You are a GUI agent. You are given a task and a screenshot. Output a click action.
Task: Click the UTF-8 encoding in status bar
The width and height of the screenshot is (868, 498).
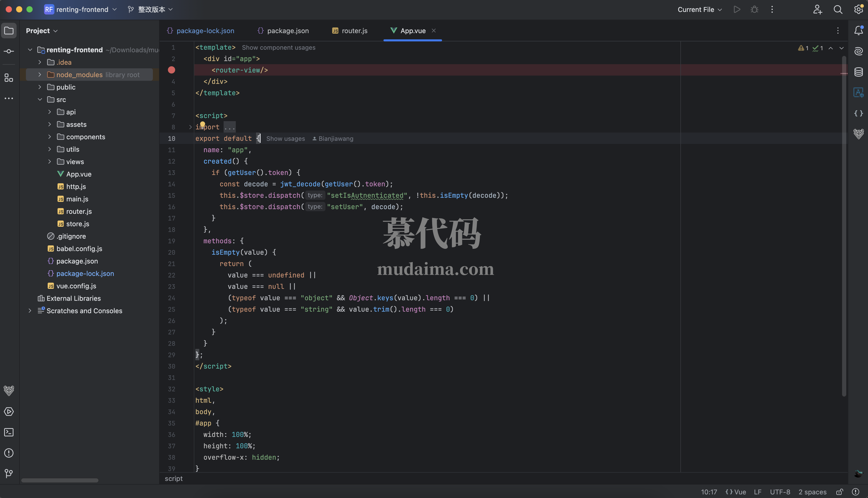pos(780,492)
